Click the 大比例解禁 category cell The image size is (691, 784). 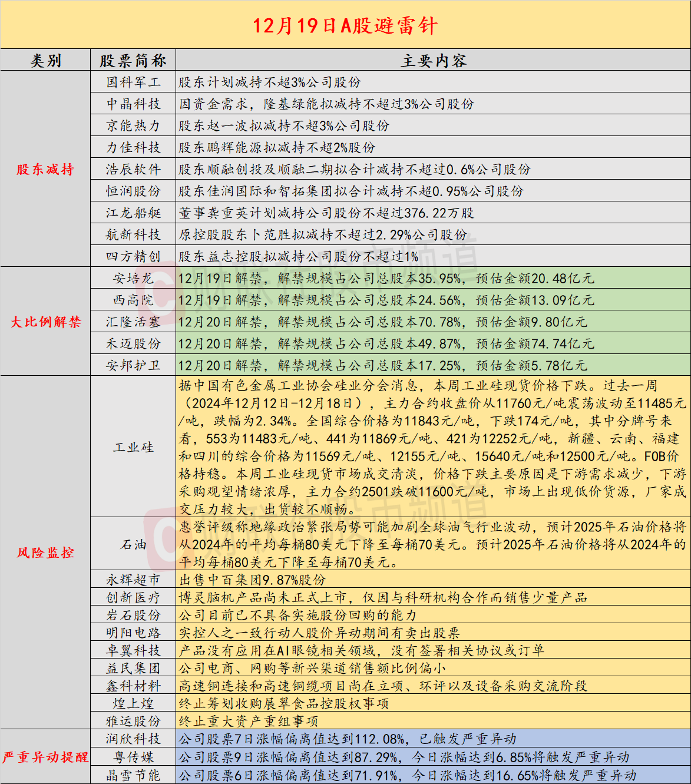click(x=45, y=322)
